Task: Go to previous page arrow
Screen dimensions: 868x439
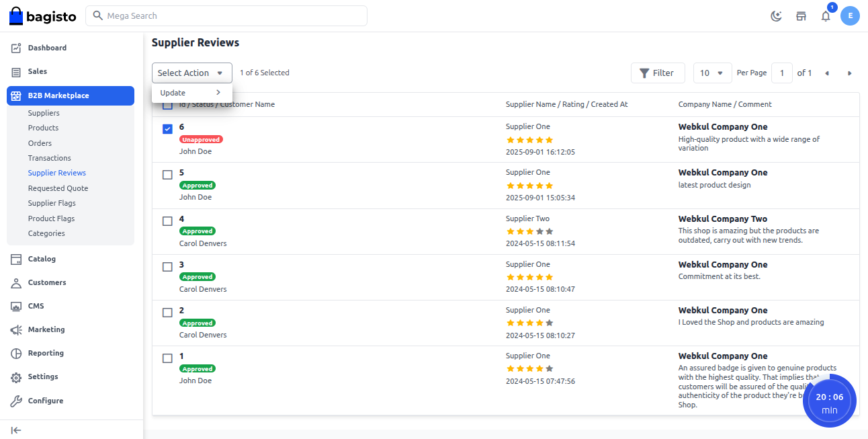Action: [x=827, y=73]
